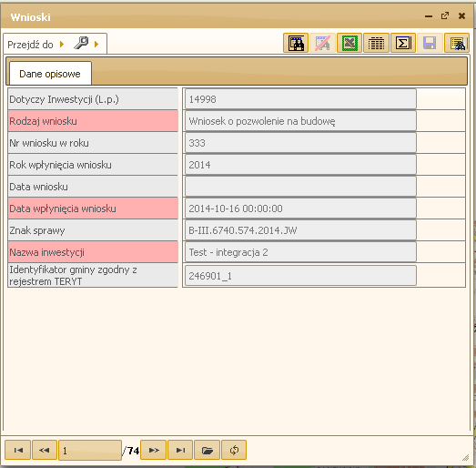This screenshot has width=476, height=468.
Task: Expand the Przejdź do arrow menu
Action: click(x=62, y=45)
